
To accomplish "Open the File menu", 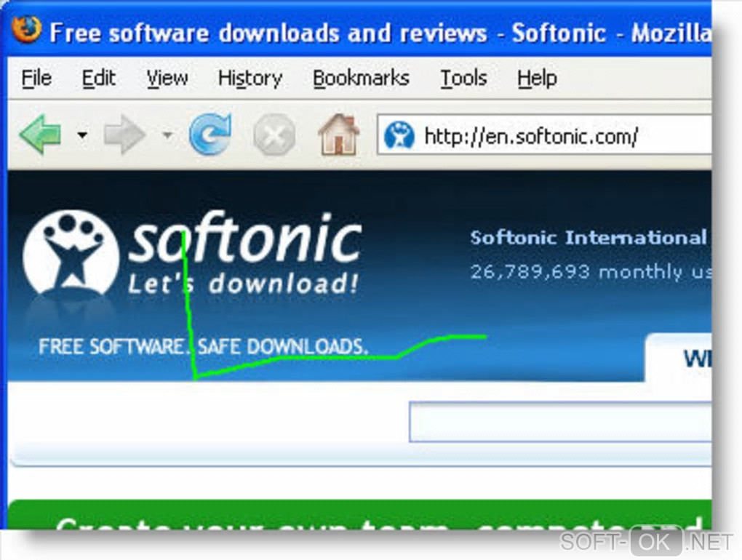I will [x=36, y=78].
